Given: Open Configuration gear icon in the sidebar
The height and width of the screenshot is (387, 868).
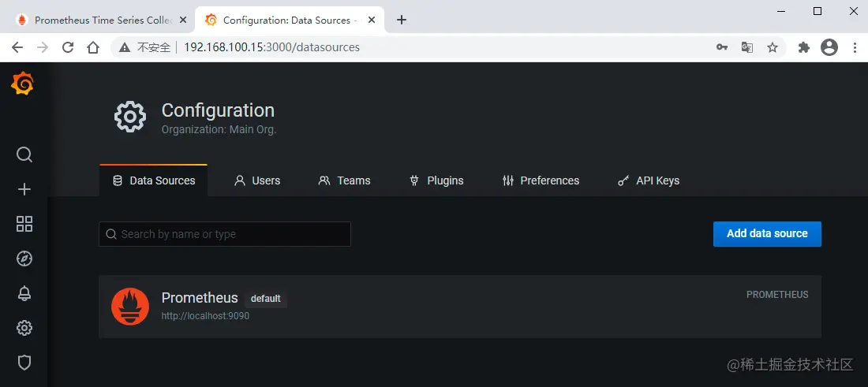Looking at the screenshot, I should click(x=24, y=329).
